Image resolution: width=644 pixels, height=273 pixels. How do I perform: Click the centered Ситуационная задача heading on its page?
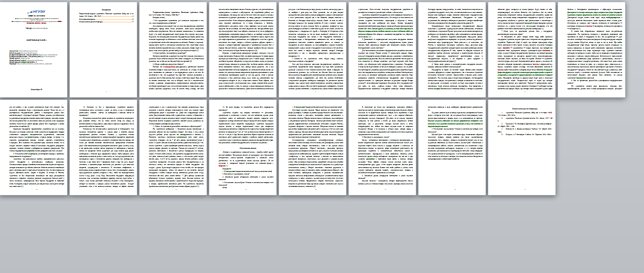[x=248, y=148]
